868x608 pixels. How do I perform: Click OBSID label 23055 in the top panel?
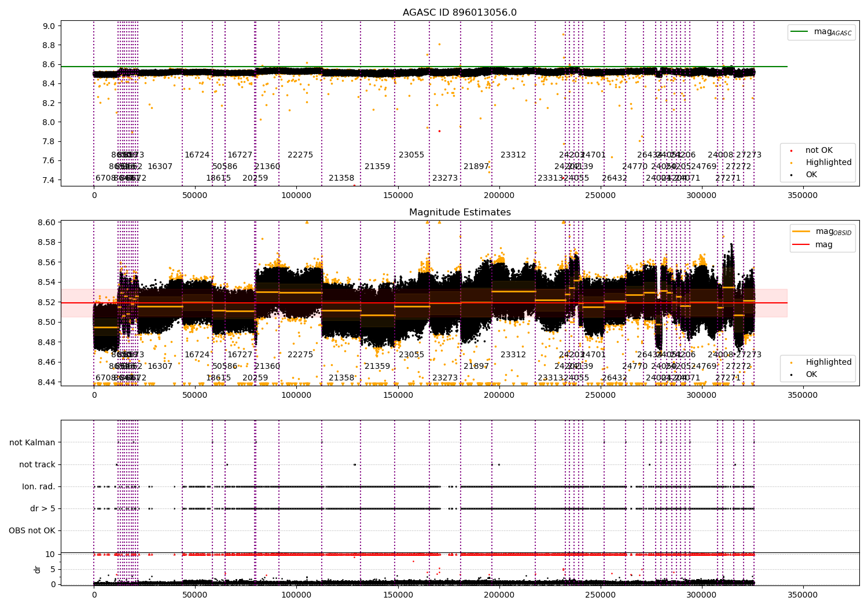tap(411, 155)
